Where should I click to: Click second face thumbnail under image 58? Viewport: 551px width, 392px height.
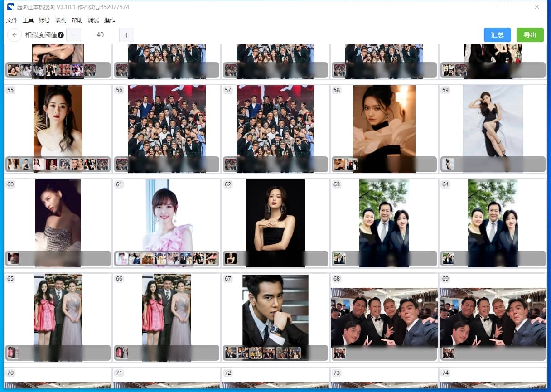pos(353,164)
